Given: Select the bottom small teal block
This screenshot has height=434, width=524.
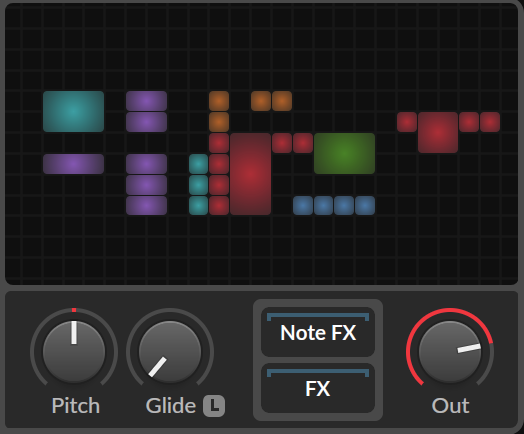Looking at the screenshot, I should point(199,205).
